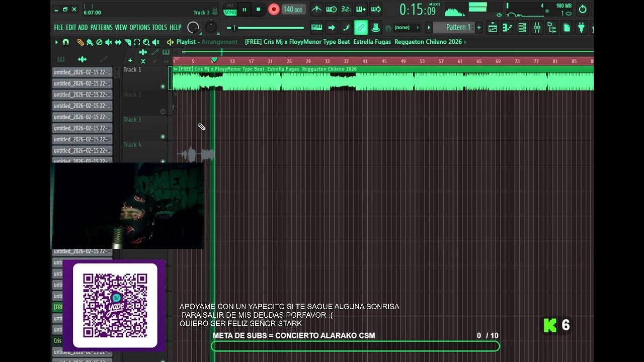
Task: Click the song position slider
Action: (266, 28)
